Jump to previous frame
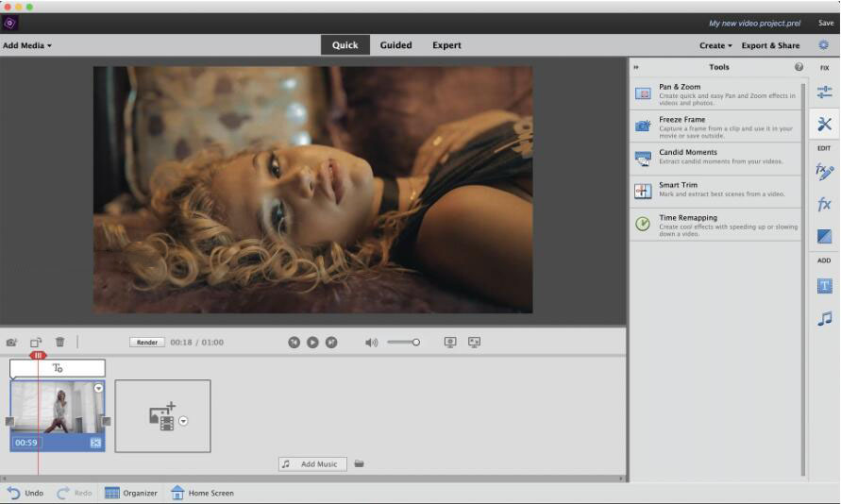This screenshot has width=841, height=504. coord(294,342)
